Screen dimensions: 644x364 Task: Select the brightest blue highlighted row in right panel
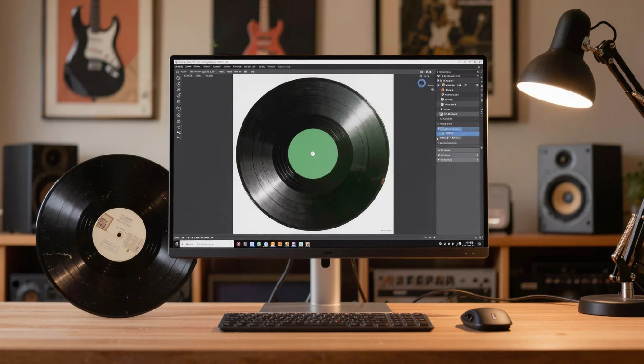click(457, 134)
